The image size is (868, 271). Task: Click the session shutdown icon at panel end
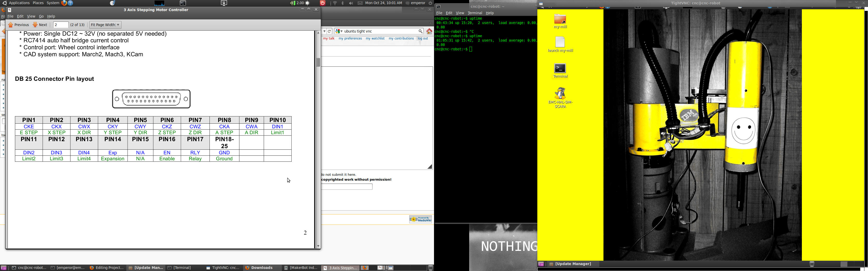tap(430, 3)
